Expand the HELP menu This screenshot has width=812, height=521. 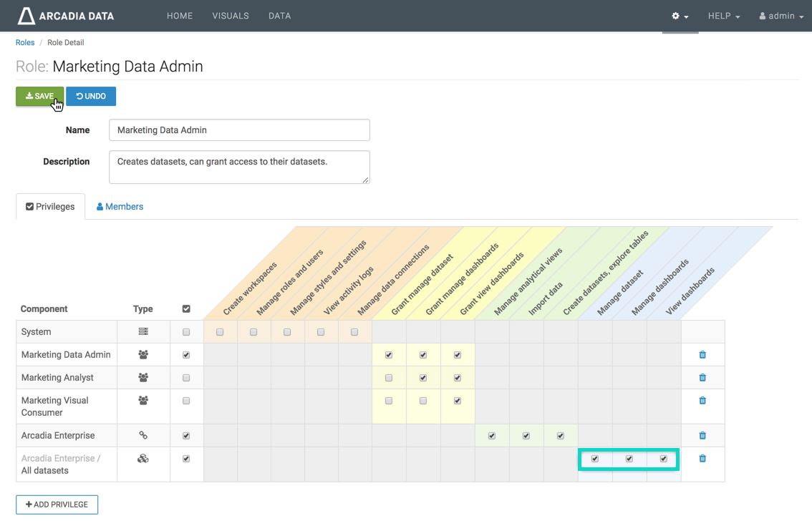(x=723, y=16)
